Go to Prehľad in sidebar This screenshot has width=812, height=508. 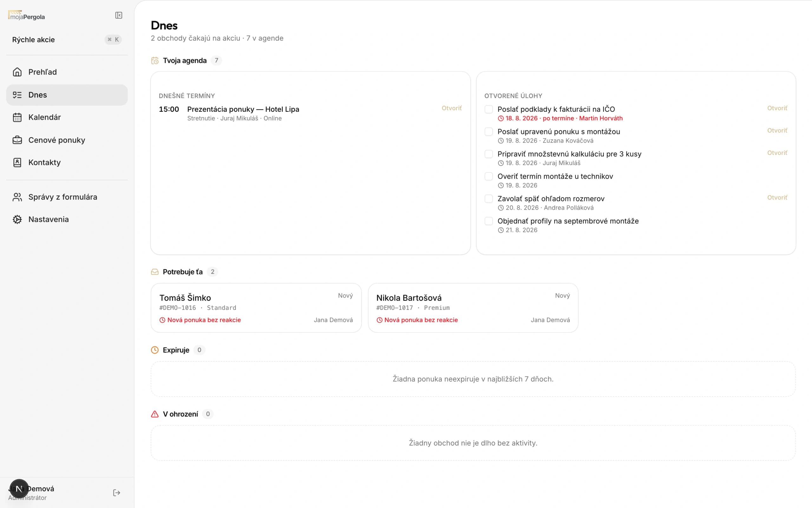(67, 72)
